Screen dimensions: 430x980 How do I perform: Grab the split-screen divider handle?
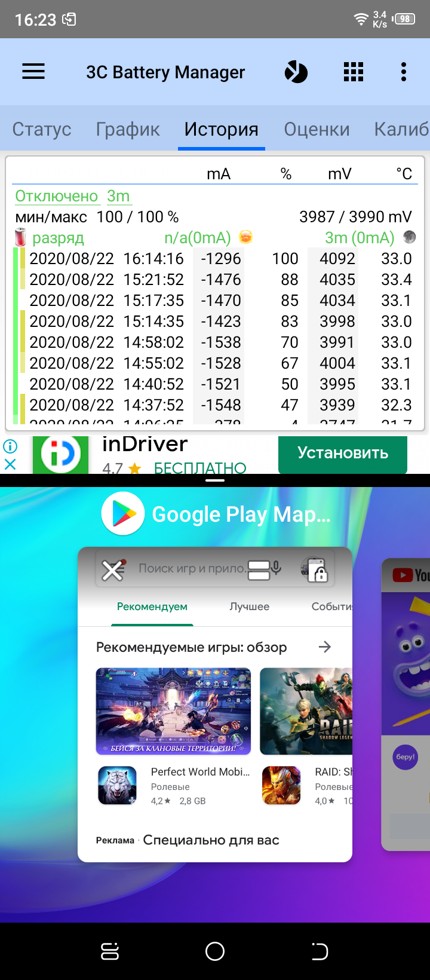pos(215,480)
